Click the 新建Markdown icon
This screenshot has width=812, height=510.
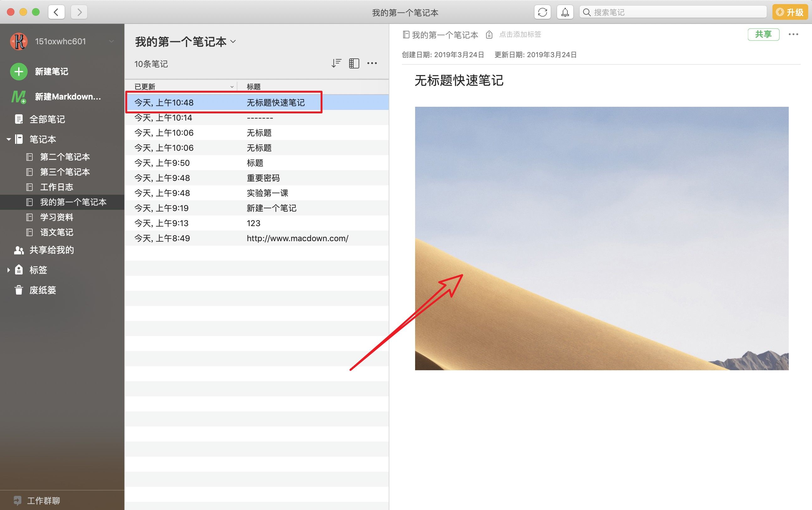pyautogui.click(x=19, y=97)
